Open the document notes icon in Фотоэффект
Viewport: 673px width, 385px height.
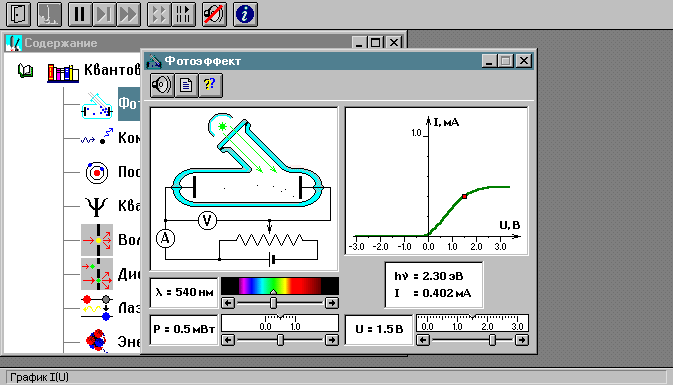[186, 85]
